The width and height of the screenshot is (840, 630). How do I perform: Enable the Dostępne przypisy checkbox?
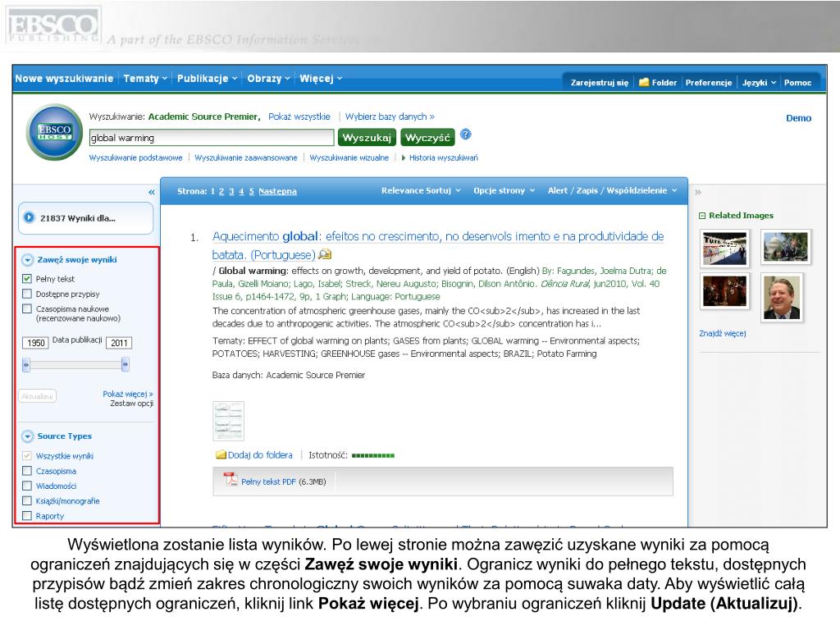tap(27, 294)
